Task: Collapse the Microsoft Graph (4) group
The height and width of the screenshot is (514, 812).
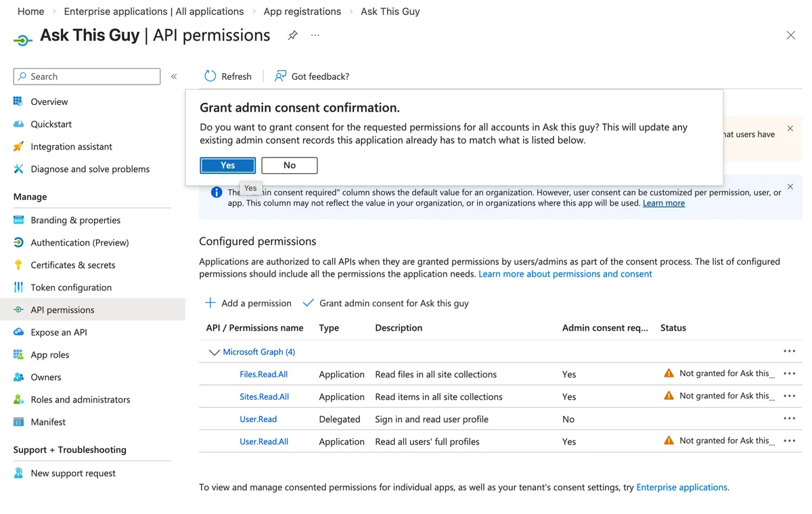Action: click(215, 352)
